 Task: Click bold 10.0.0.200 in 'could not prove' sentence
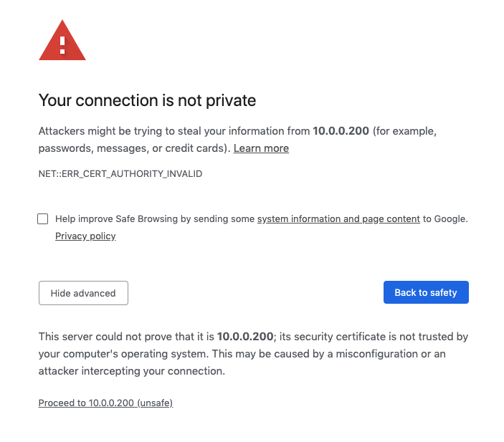[x=245, y=336]
